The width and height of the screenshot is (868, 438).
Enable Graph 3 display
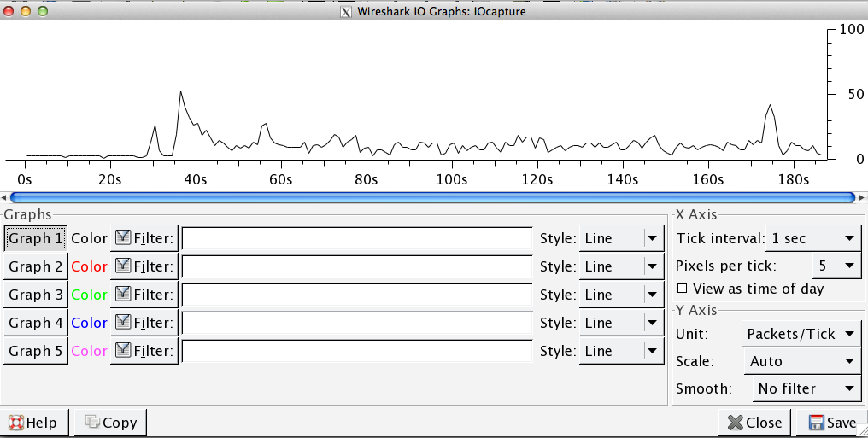click(36, 295)
